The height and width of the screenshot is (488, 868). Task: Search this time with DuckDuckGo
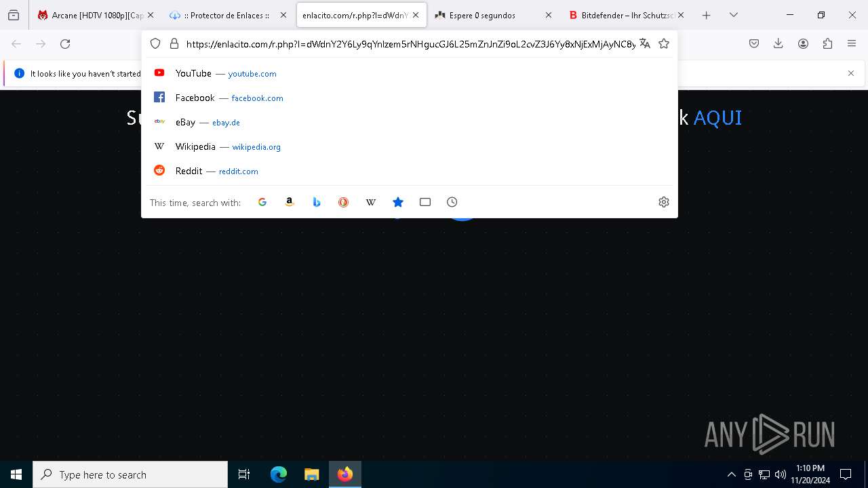click(344, 202)
